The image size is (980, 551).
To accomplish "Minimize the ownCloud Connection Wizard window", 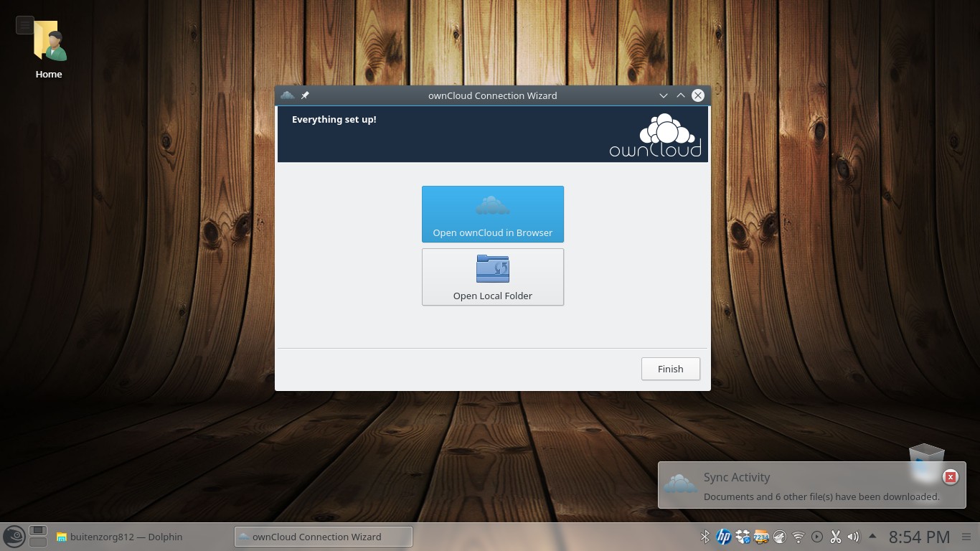I will click(664, 95).
